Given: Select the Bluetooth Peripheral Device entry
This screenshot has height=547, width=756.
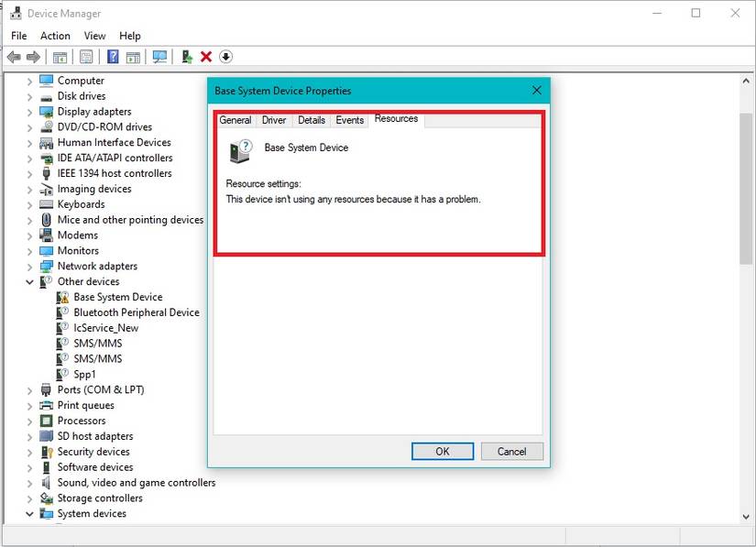Looking at the screenshot, I should click(x=134, y=312).
